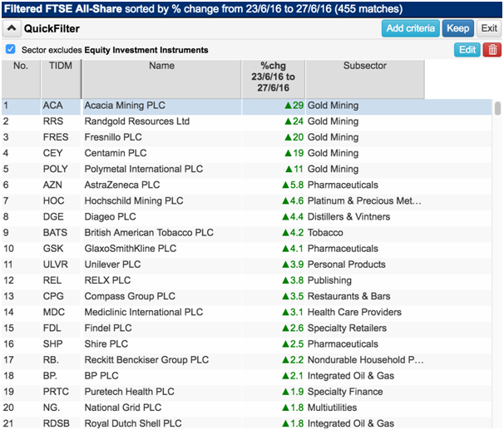Click Compass Group PLC

pyautogui.click(x=130, y=296)
